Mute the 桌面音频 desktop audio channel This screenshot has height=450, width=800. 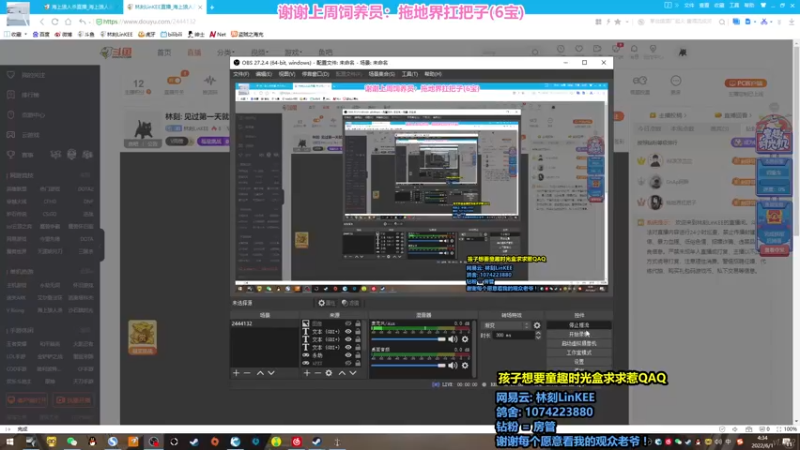click(x=453, y=365)
